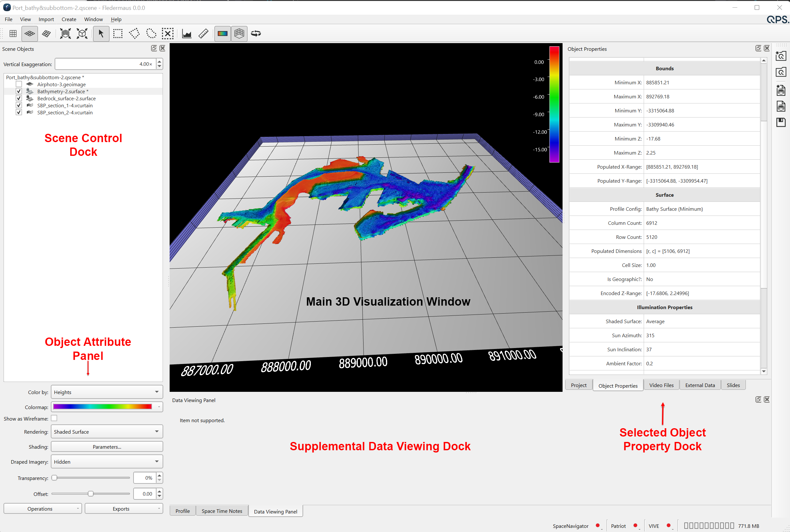The image size is (790, 532).
Task: Enable Show as Wireframe checkbox
Action: pos(54,418)
